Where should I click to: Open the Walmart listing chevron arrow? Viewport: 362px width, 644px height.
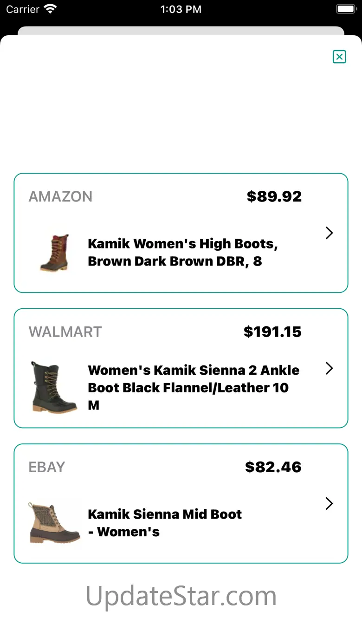(329, 368)
